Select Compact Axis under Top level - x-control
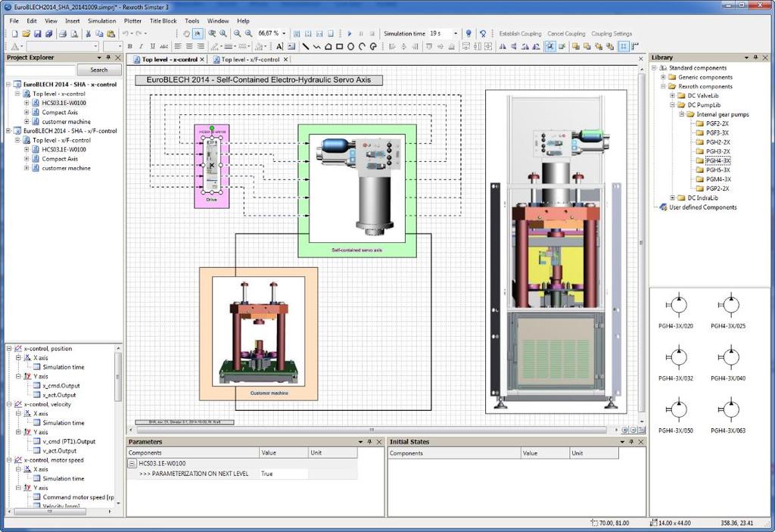The image size is (775, 532). click(60, 112)
